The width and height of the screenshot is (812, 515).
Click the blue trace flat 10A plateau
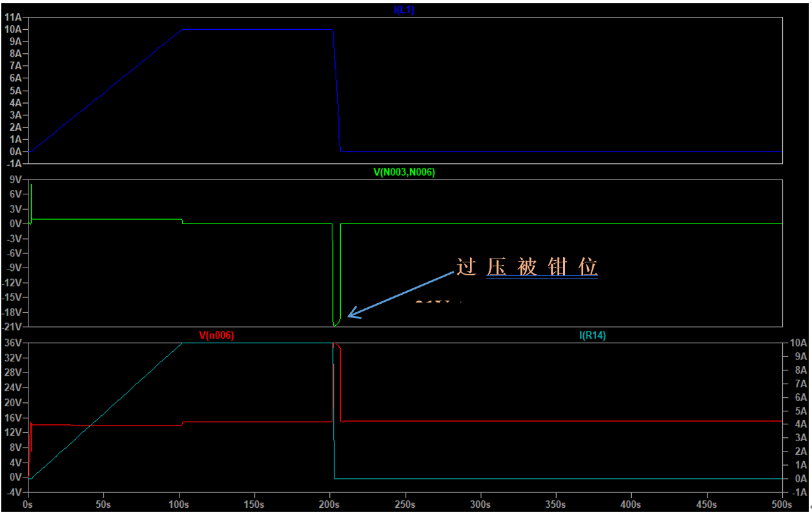[259, 29]
